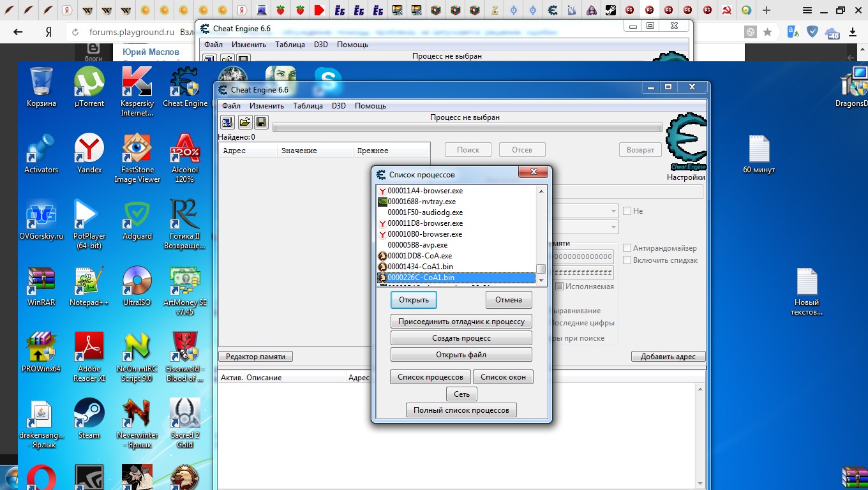Enable the Включить спидхак checkbox

[627, 260]
